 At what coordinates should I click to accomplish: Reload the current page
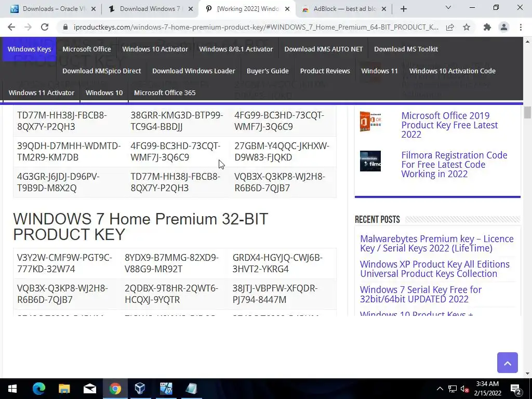tap(45, 27)
